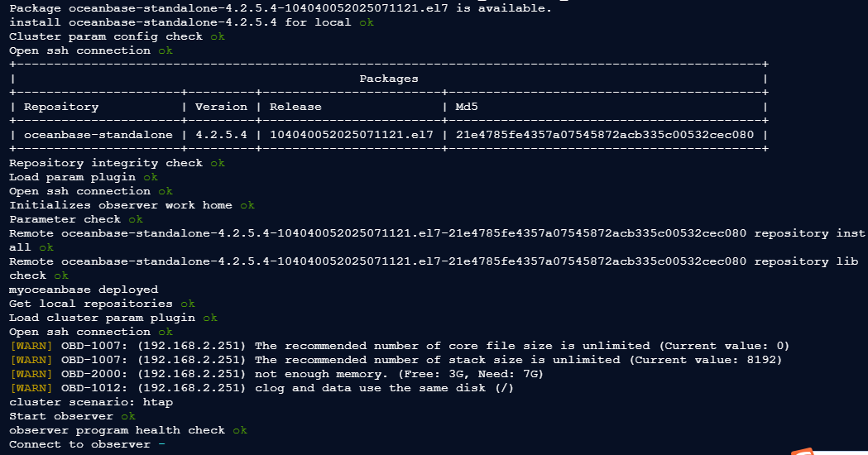Image resolution: width=868 pixels, height=455 pixels.
Task: Click the 'Repository integrity check' line
Action: (106, 163)
